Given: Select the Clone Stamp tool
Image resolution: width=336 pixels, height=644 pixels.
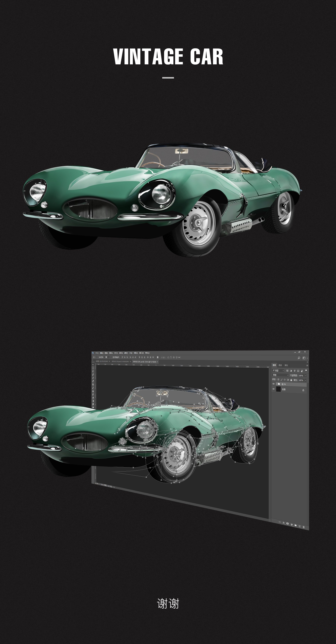Looking at the screenshot, I should pyautogui.click(x=93, y=391).
